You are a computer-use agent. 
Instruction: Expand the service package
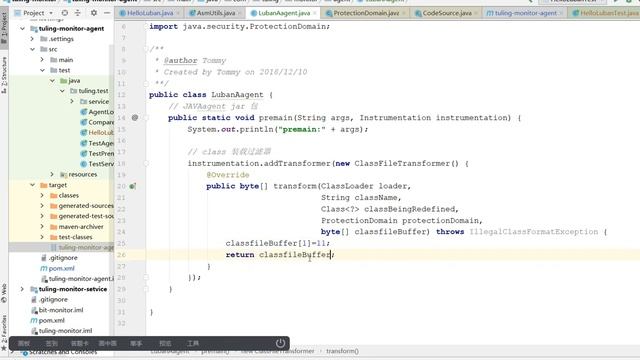point(72,101)
